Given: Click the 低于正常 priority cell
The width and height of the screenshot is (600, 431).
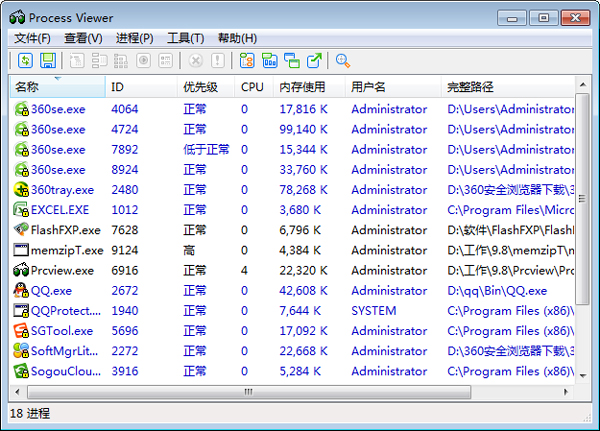Looking at the screenshot, I should (206, 150).
